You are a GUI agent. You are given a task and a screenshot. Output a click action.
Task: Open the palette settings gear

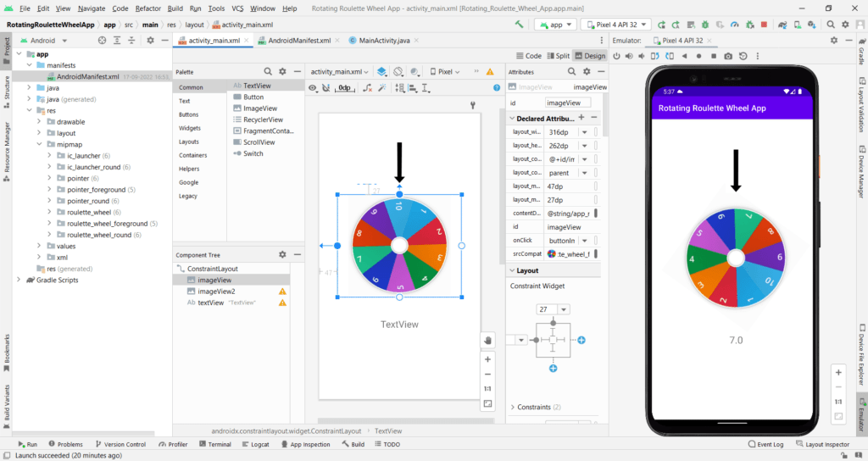(282, 71)
